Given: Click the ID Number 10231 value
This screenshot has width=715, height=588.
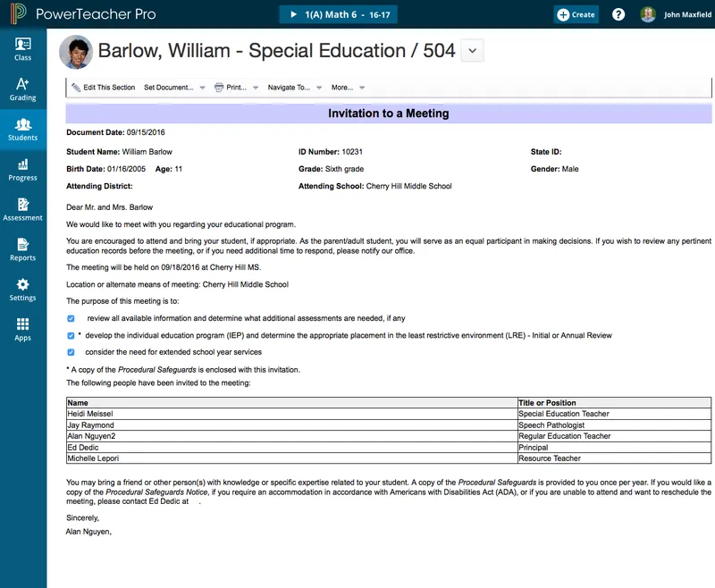Looking at the screenshot, I should point(352,152).
